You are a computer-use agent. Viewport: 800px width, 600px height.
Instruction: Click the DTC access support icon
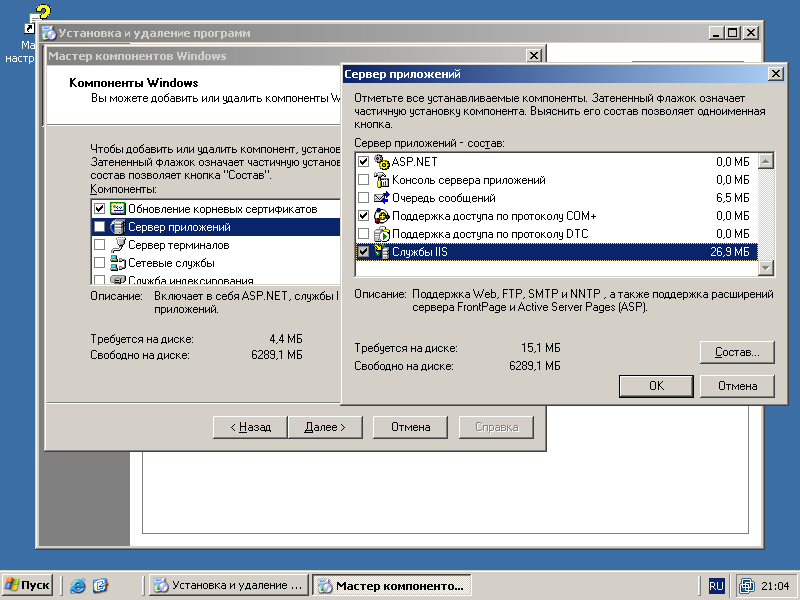click(x=382, y=234)
